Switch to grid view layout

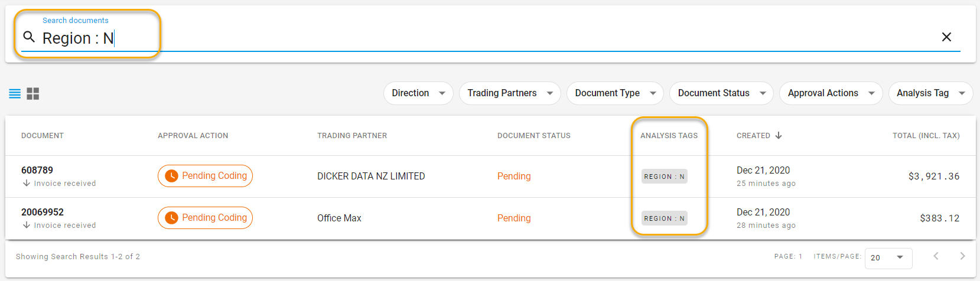pyautogui.click(x=33, y=94)
